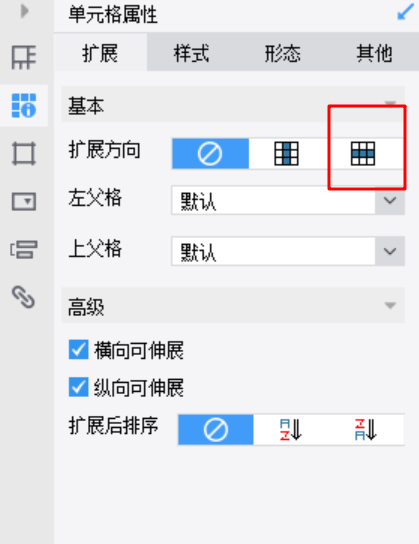Switch to the 样式 tab
This screenshot has height=544, width=419.
pos(191,54)
